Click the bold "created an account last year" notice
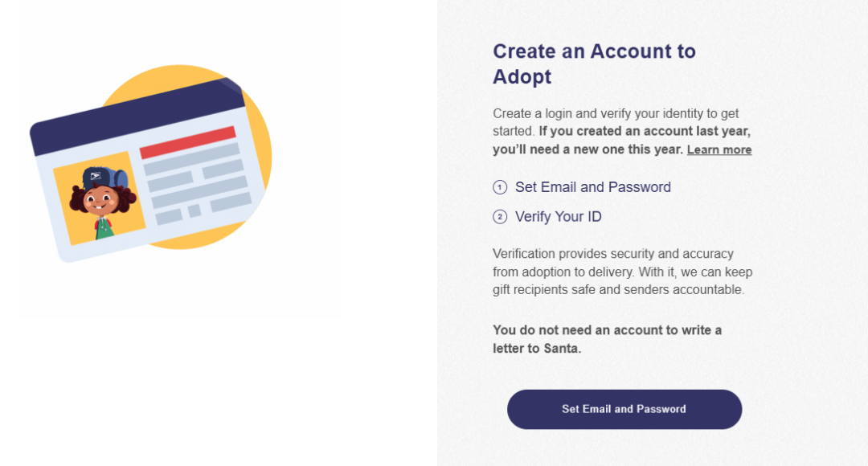This screenshot has height=466, width=868. pos(643,131)
